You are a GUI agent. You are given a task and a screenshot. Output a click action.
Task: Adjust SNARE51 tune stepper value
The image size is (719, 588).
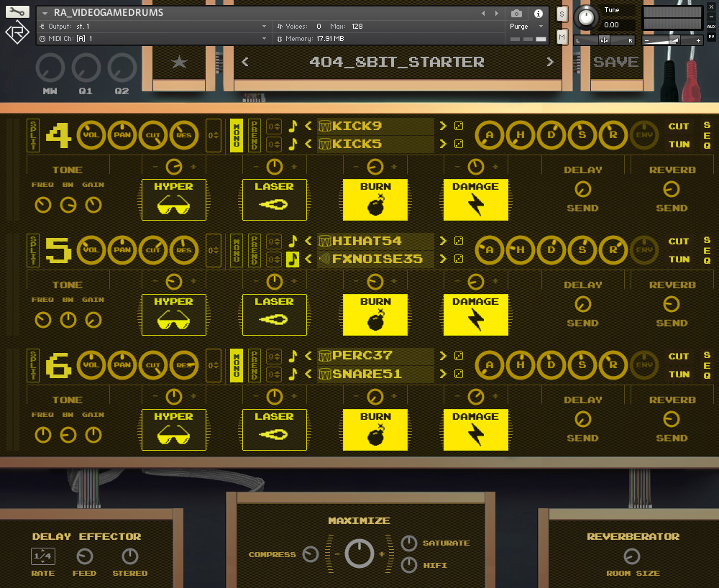pyautogui.click(x=274, y=374)
